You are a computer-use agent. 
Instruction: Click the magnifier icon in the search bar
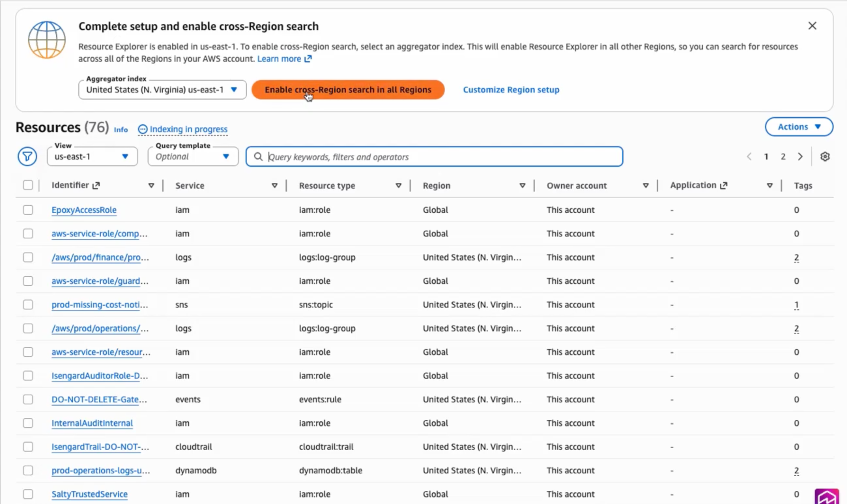click(259, 157)
